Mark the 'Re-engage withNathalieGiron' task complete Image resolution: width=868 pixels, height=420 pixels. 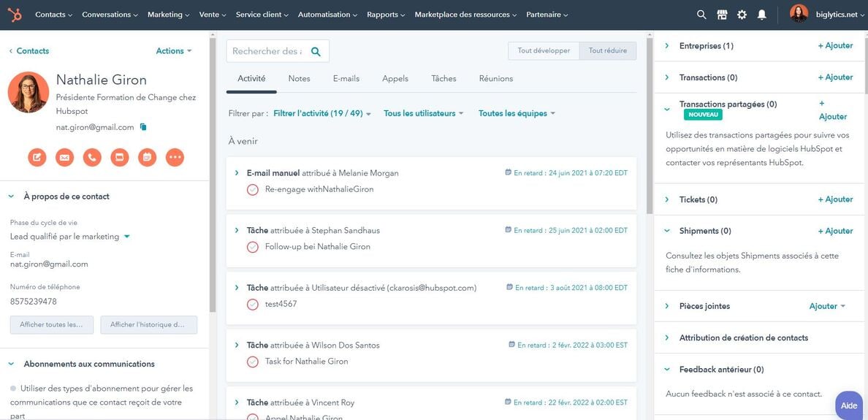point(253,190)
